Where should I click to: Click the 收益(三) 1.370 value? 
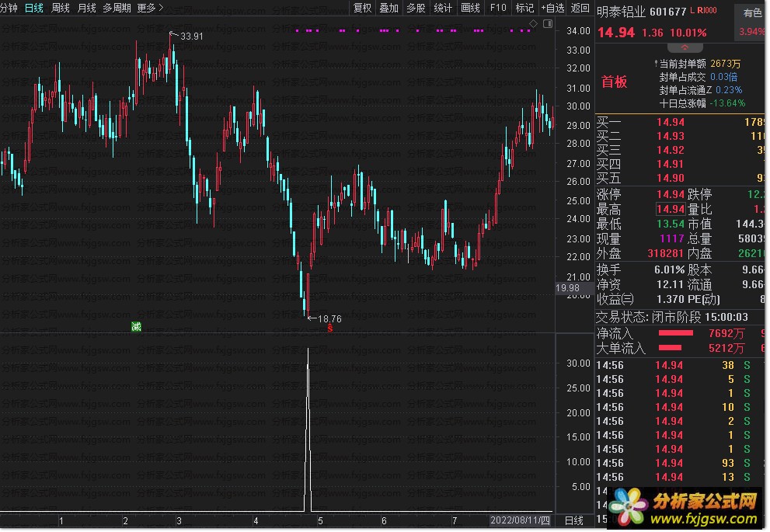pyautogui.click(x=671, y=299)
